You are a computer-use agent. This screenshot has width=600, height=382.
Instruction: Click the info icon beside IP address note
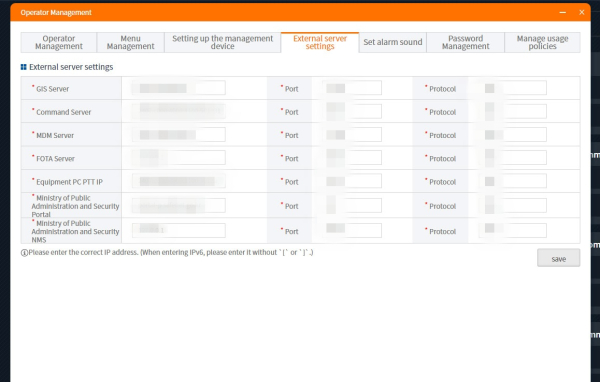pyautogui.click(x=24, y=253)
